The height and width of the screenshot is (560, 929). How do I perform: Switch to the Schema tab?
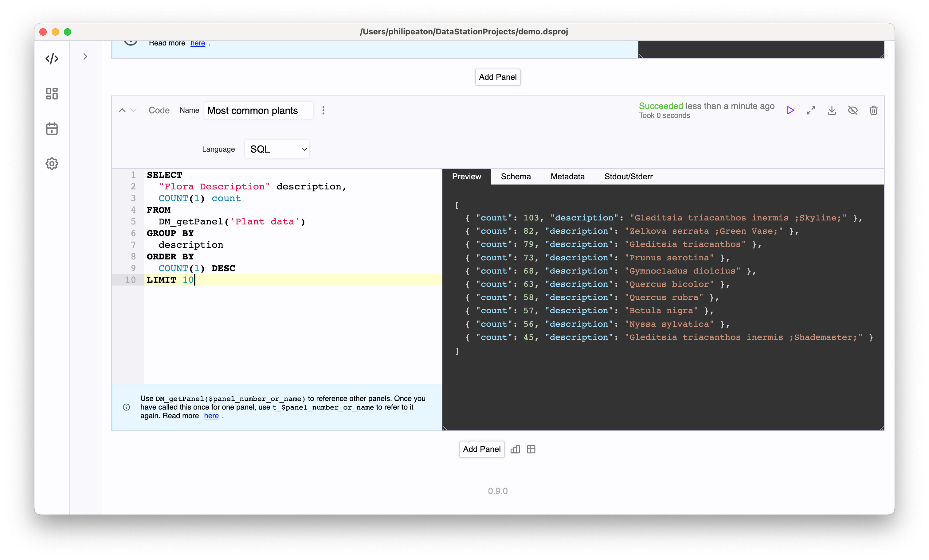click(x=515, y=176)
